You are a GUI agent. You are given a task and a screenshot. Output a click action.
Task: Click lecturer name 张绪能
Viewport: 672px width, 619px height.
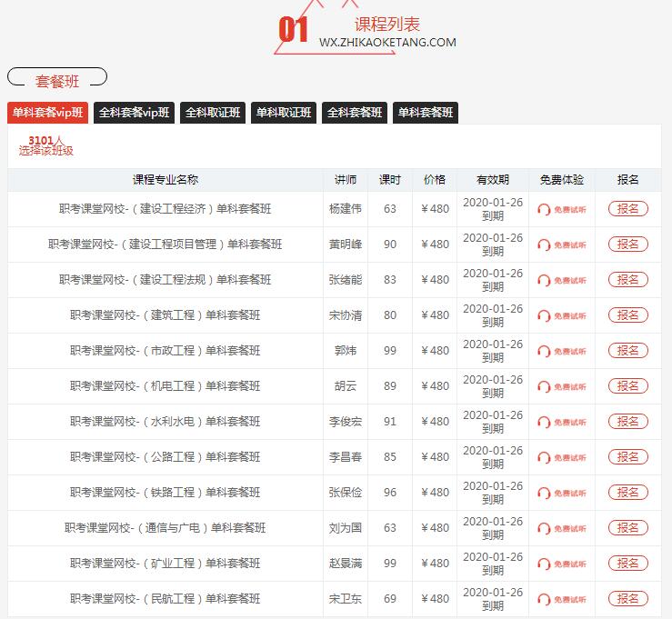point(346,280)
